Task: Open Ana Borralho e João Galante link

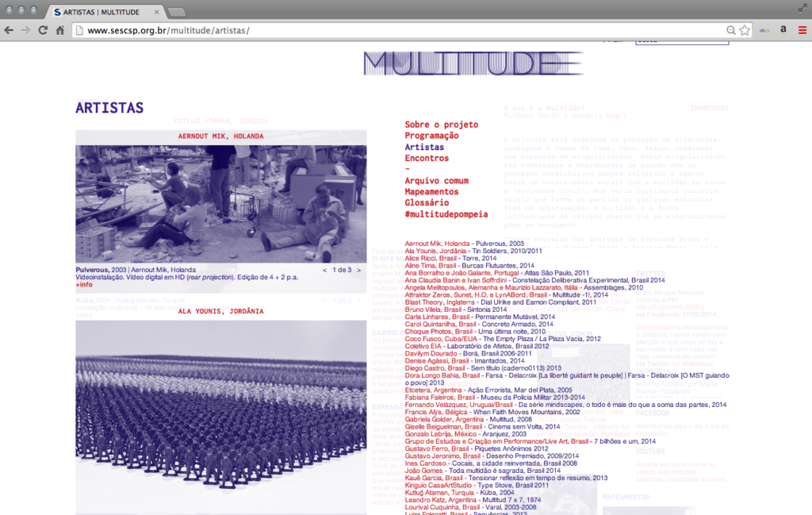Action: coord(462,273)
